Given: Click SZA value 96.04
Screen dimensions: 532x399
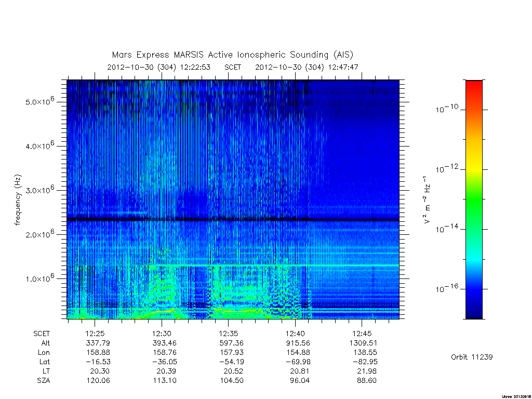Looking at the screenshot, I should tap(300, 381).
